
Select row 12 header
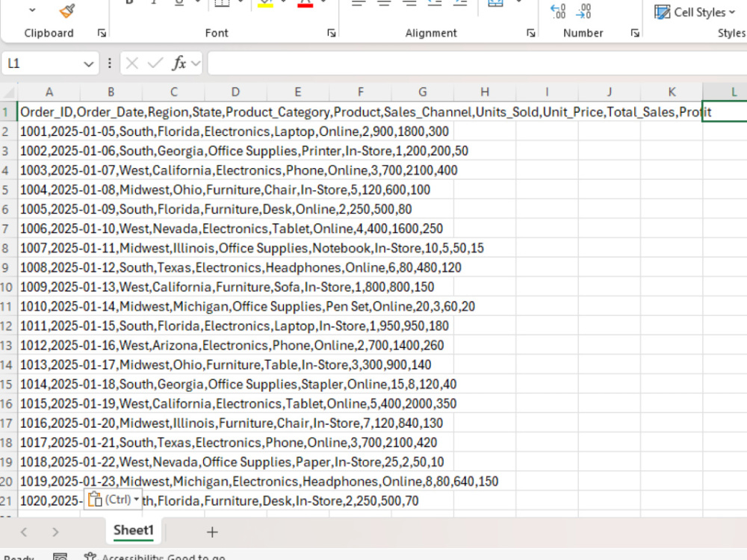[x=8, y=326]
